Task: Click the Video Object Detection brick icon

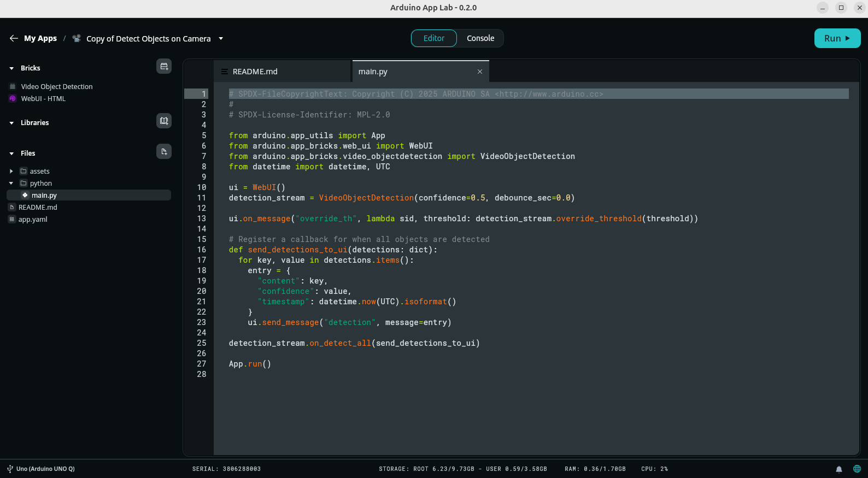Action: pos(13,86)
